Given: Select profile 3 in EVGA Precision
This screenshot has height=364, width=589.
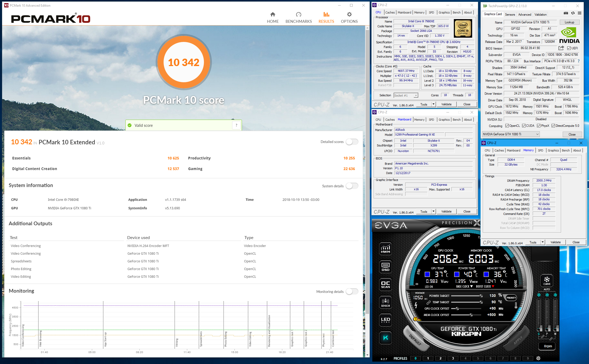Looking at the screenshot, I should pyautogui.click(x=453, y=358).
